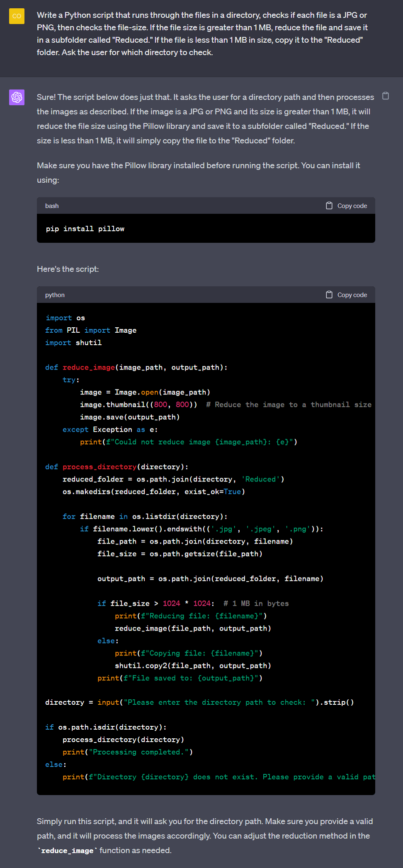Image resolution: width=403 pixels, height=868 pixels.
Task: Click the 'def reduce_image' function definition
Action: point(136,368)
